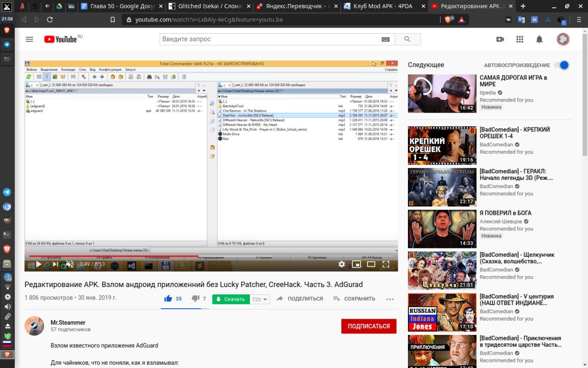588x368 pixels.
Task: Switch the Russian flag keyboard layout
Action: tap(7, 344)
